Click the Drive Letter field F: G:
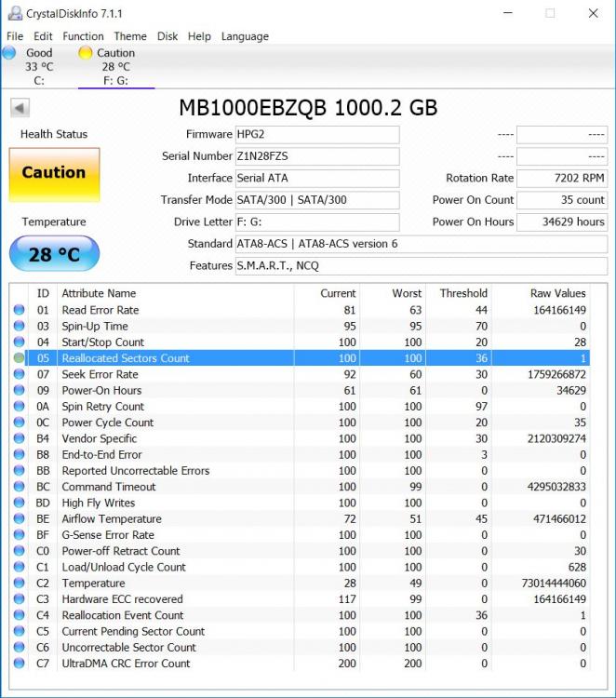 pos(317,221)
